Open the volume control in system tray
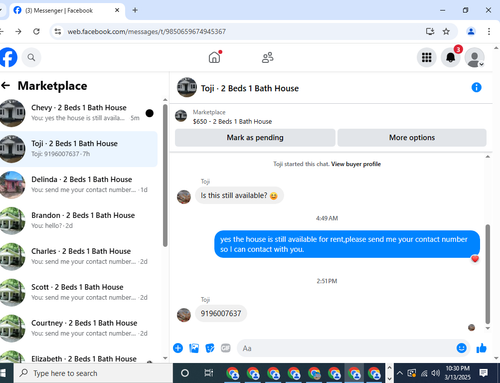Viewport: 500px width, 383px height. point(435,373)
